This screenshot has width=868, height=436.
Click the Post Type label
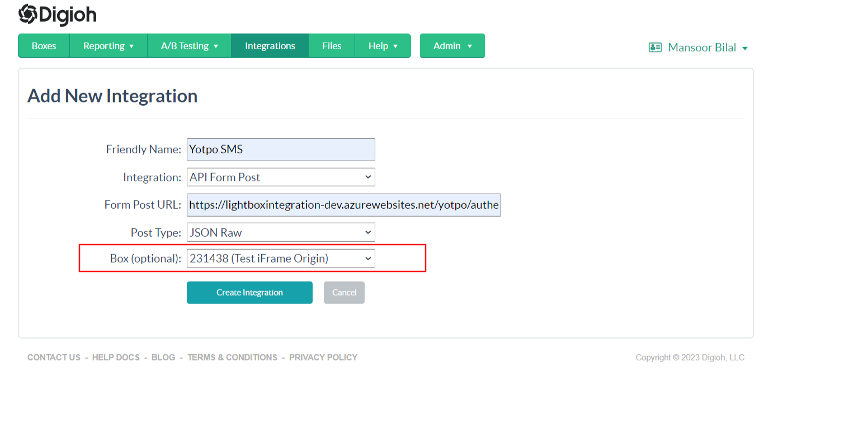click(x=156, y=232)
